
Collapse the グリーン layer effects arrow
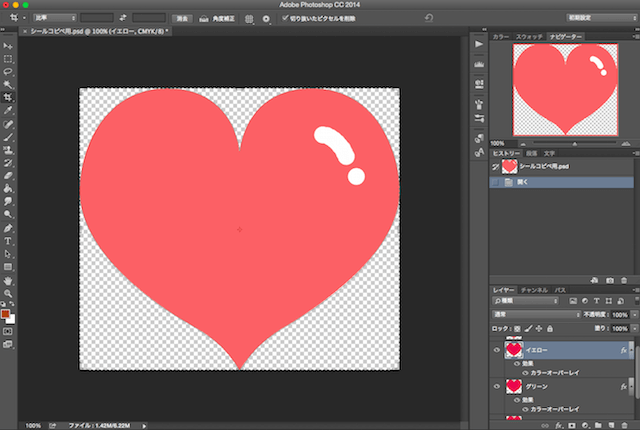point(631,386)
